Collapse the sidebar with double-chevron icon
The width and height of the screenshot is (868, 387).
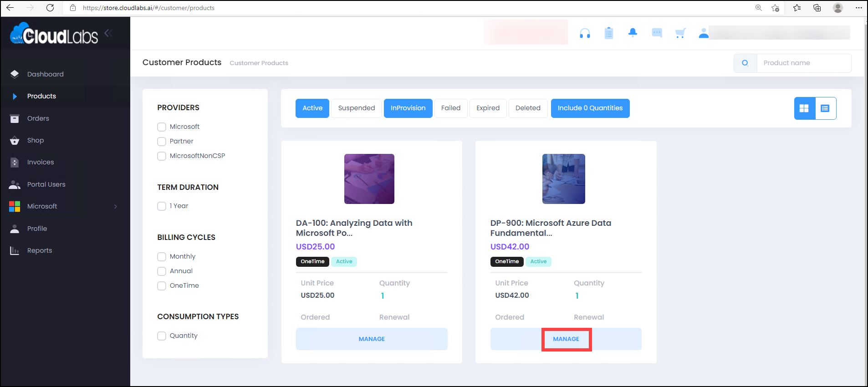(x=108, y=33)
